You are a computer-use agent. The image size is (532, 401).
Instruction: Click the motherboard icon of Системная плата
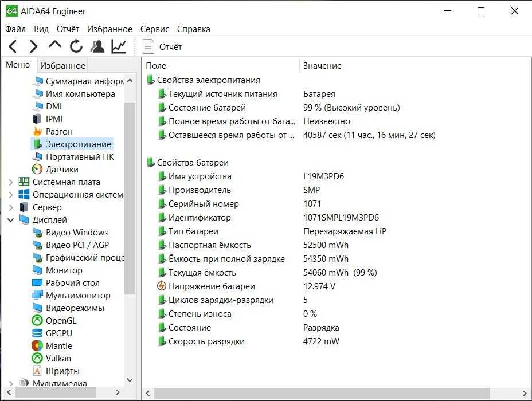pyautogui.click(x=24, y=182)
